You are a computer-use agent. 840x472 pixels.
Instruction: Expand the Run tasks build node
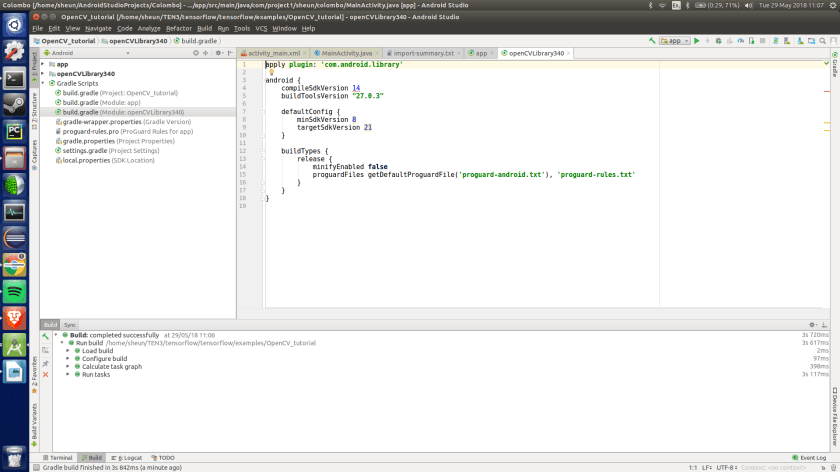point(67,374)
